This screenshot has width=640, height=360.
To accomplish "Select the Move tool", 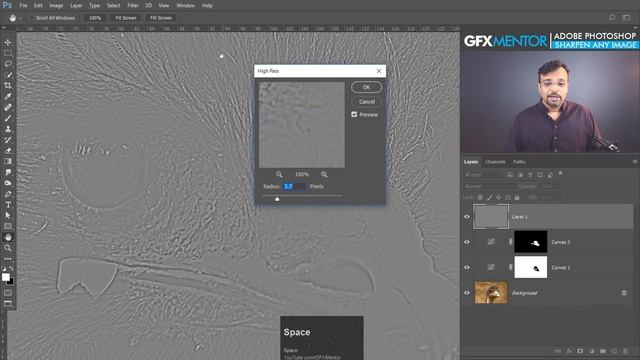I will (8, 42).
